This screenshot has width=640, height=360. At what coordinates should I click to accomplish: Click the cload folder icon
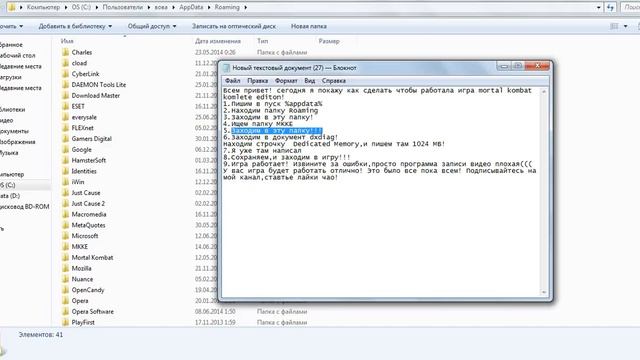65,63
